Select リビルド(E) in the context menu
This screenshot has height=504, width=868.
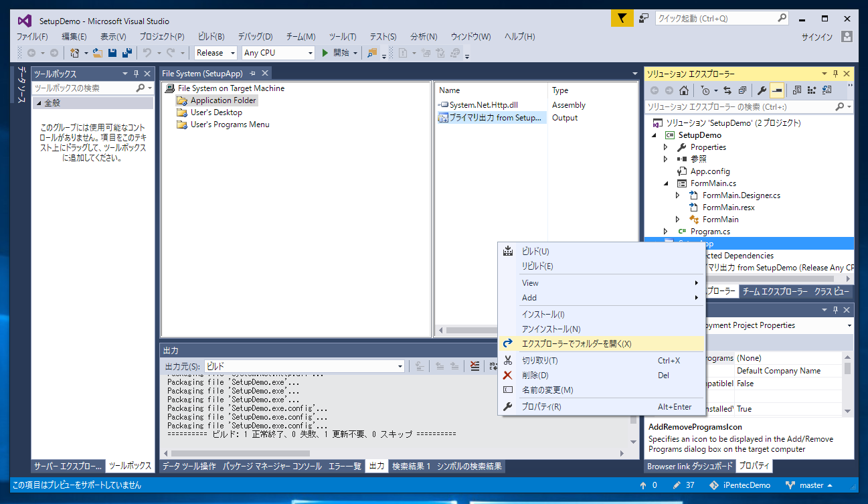click(601, 266)
